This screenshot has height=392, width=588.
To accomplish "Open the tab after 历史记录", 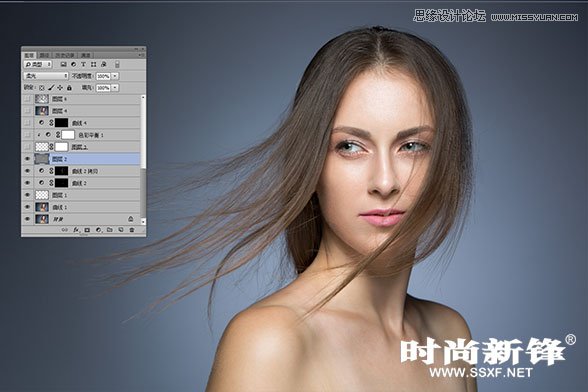I will click(86, 55).
